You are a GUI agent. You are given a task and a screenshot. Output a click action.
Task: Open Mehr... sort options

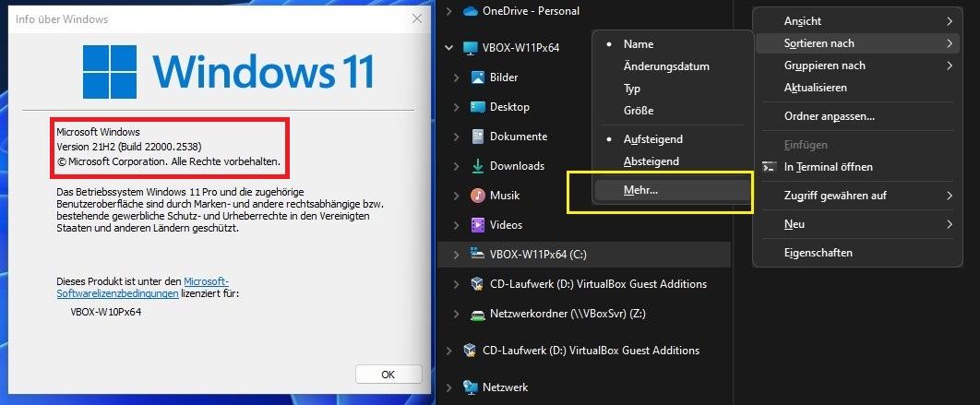[673, 190]
